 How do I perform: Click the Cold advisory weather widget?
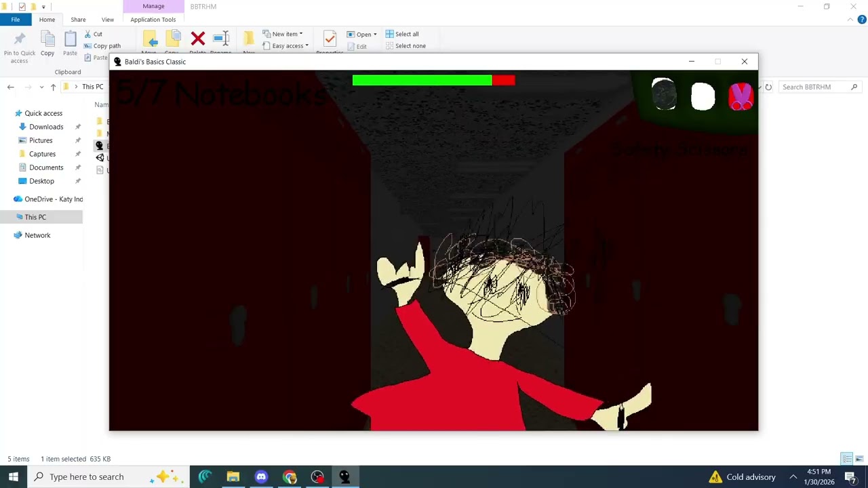click(742, 477)
